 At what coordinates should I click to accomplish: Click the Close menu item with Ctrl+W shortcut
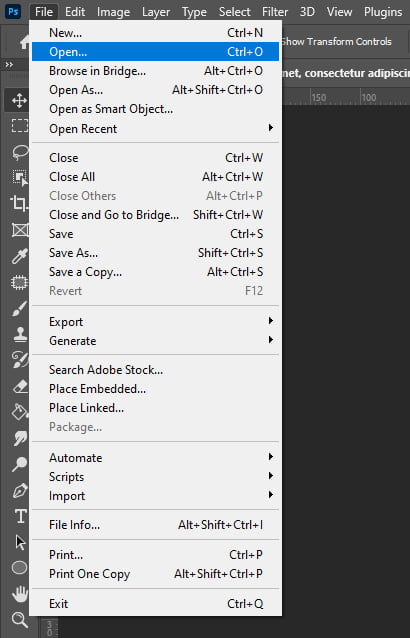155,157
